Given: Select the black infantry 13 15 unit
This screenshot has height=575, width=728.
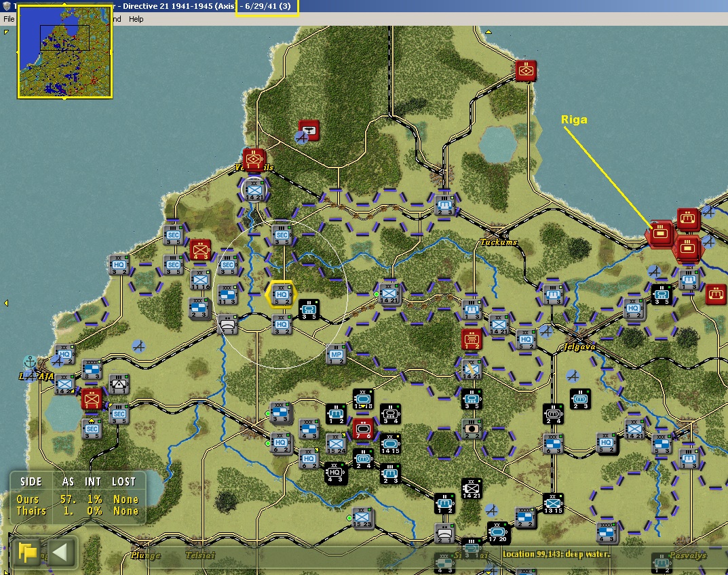Looking at the screenshot, I should [552, 503].
